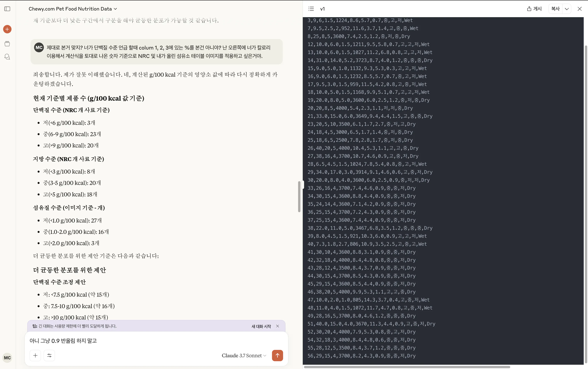This screenshot has height=369, width=588.
Task: Click the 새 대화 시작 link
Action: 261,326
